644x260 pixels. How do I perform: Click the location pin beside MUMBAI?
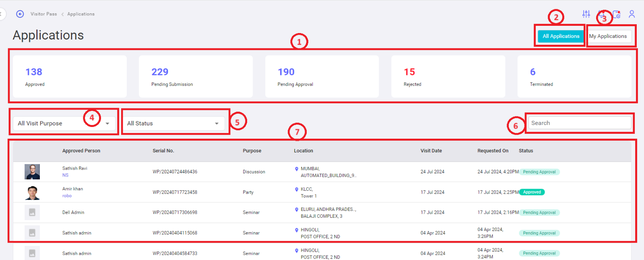point(297,169)
